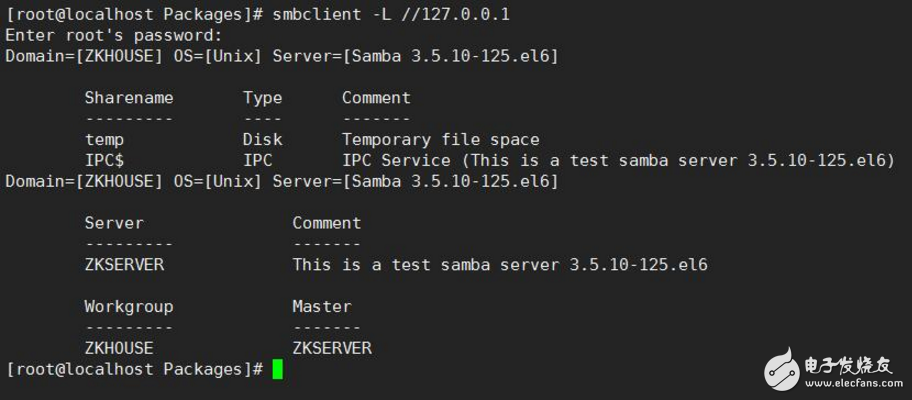Click ZKHOUSE under the Workgroup column
Image resolution: width=912 pixels, height=400 pixels.
(x=118, y=348)
